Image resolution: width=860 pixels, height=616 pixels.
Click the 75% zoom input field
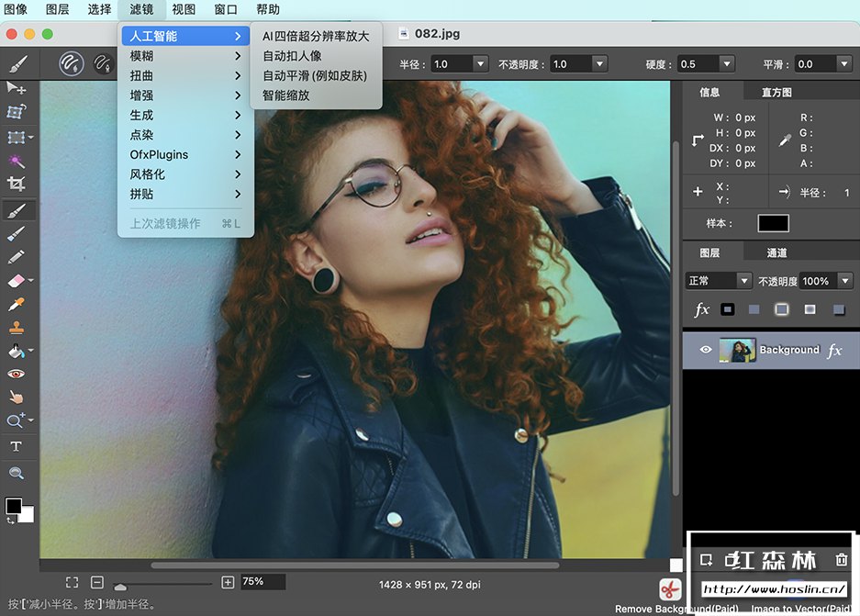pyautogui.click(x=263, y=581)
